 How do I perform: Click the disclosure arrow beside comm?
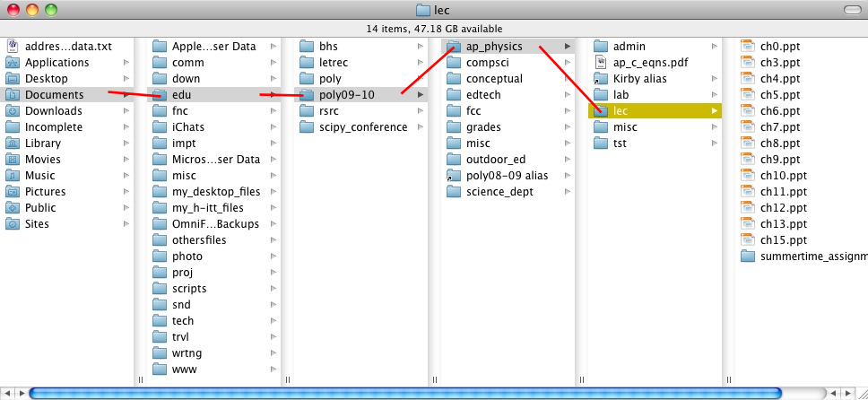273,63
